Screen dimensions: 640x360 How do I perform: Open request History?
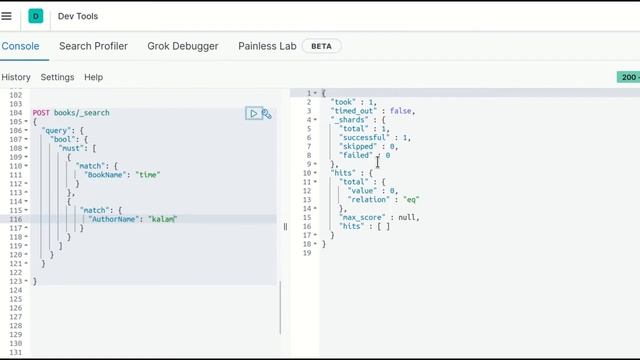pos(16,77)
